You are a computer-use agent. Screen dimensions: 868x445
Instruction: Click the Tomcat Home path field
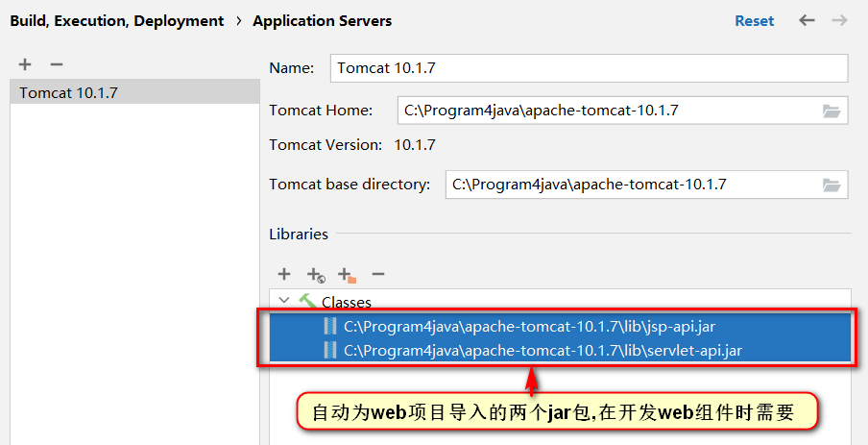tap(607, 111)
